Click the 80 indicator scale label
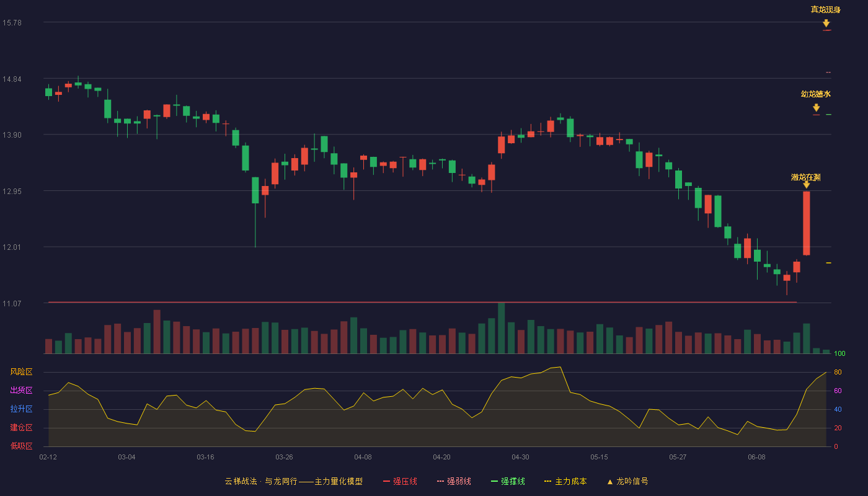Screen dimensions: 868x496 (838, 372)
